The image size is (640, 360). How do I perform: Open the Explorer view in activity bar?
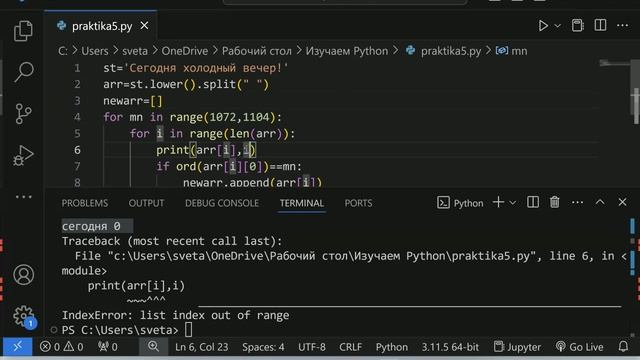[23, 31]
